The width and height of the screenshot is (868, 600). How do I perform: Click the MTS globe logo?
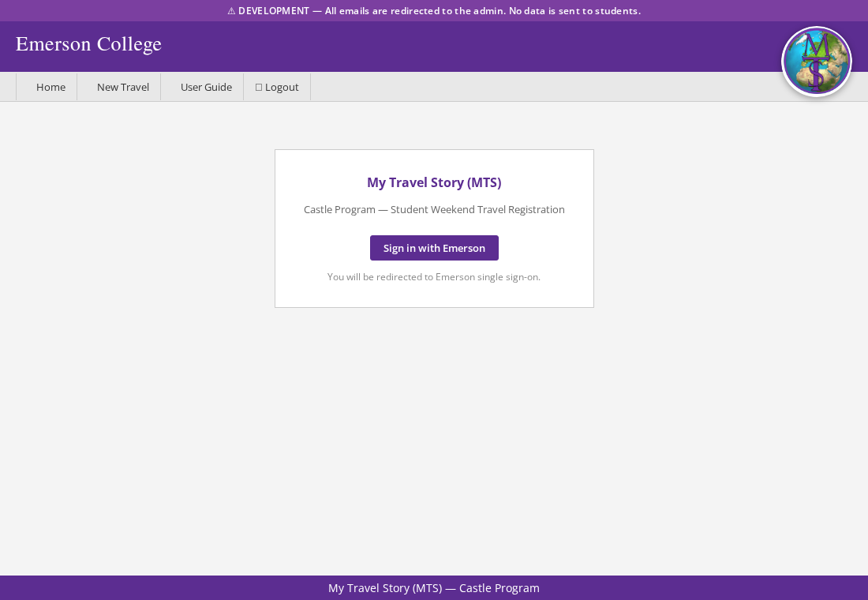(817, 62)
